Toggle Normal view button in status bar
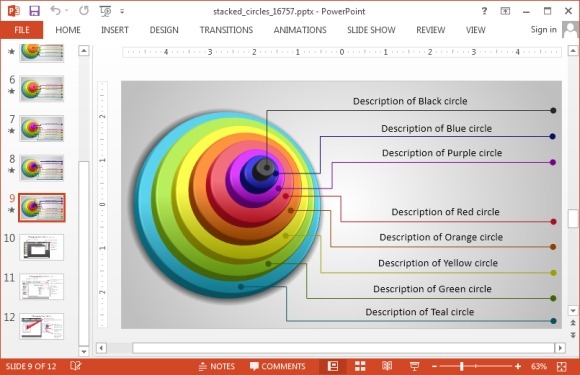Image resolution: width=580 pixels, height=375 pixels. (x=333, y=366)
